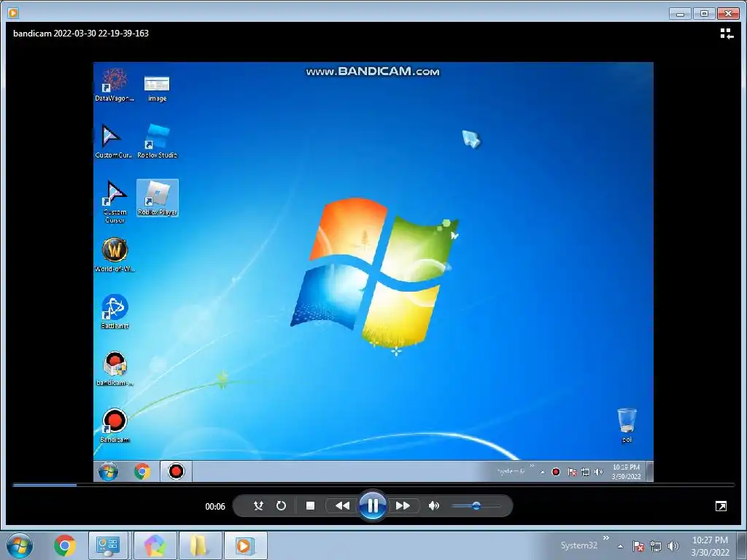747x560 pixels.
Task: Expand the System32 toolbar chevron
Action: pos(606,538)
